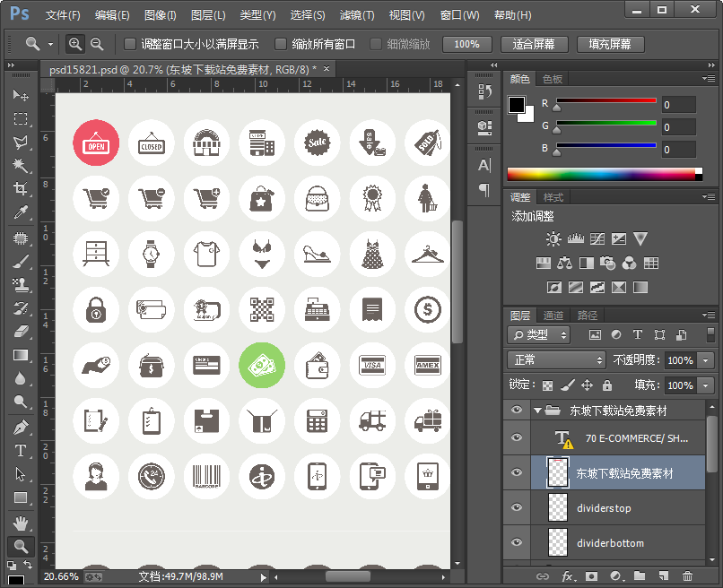
Task: Select the Move tool
Action: click(20, 95)
